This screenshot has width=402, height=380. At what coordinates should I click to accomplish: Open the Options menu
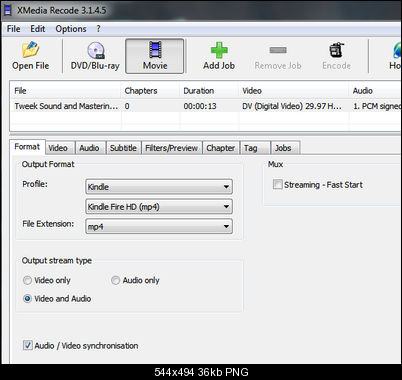tap(71, 29)
